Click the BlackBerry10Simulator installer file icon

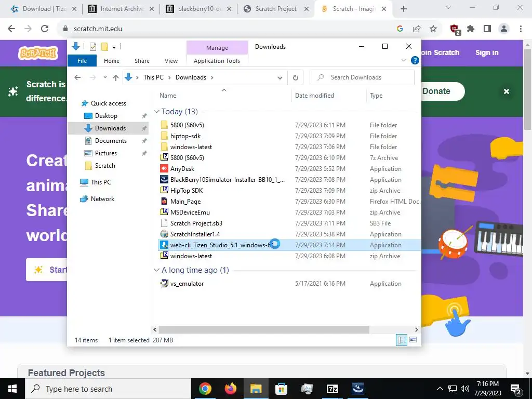click(164, 179)
